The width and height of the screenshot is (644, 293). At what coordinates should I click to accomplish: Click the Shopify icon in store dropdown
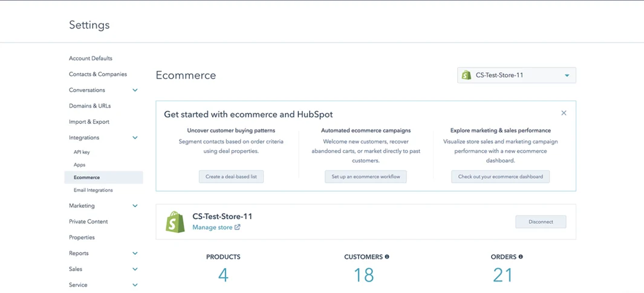click(x=466, y=75)
